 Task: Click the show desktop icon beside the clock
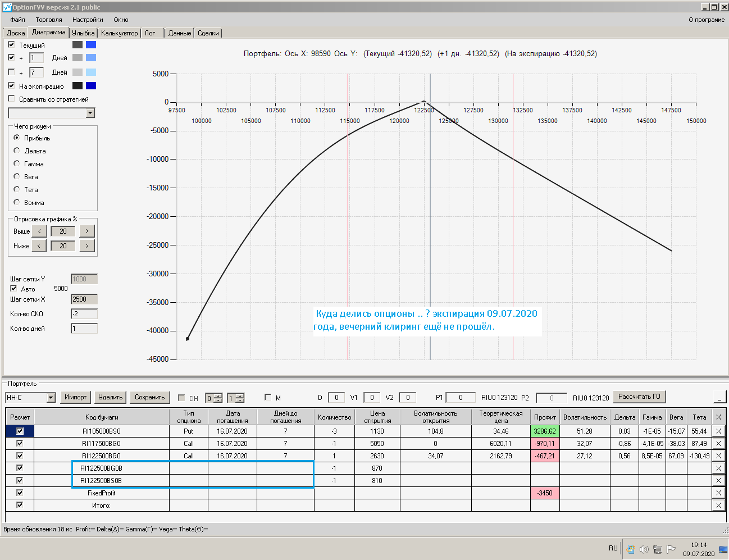click(x=723, y=549)
